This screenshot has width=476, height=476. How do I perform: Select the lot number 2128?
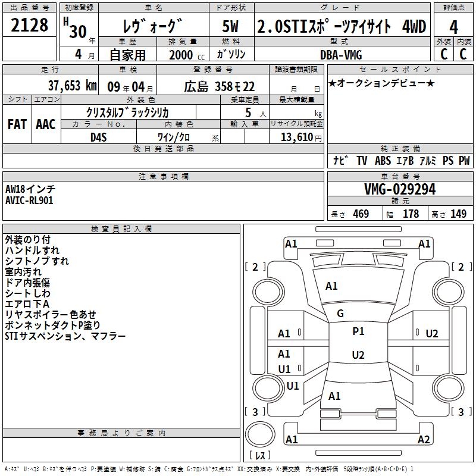(29, 25)
